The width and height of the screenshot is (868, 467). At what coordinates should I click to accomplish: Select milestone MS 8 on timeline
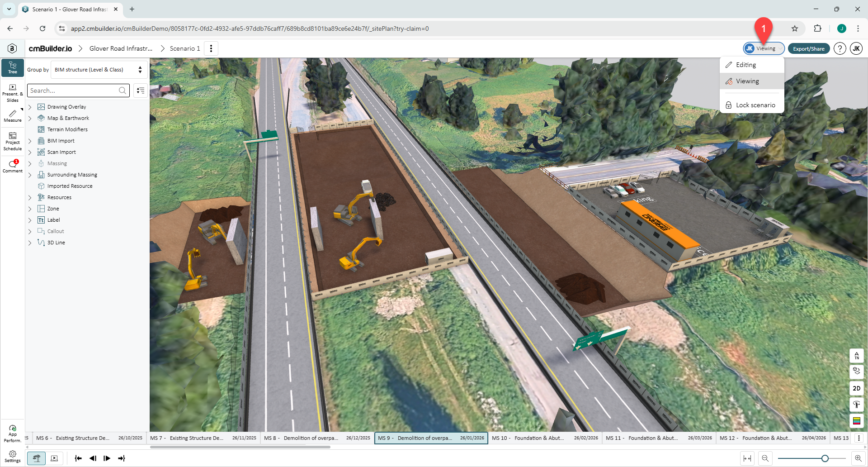pyautogui.click(x=317, y=438)
